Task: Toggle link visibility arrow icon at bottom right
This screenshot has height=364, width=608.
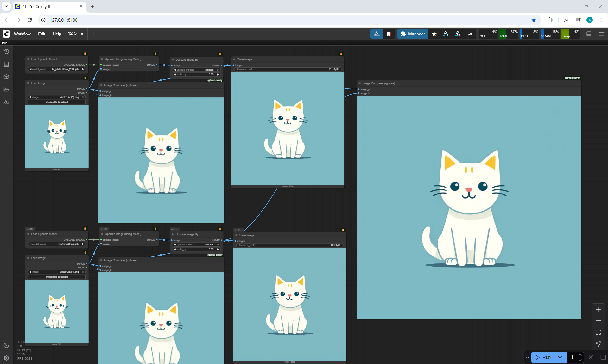Action: [598, 343]
